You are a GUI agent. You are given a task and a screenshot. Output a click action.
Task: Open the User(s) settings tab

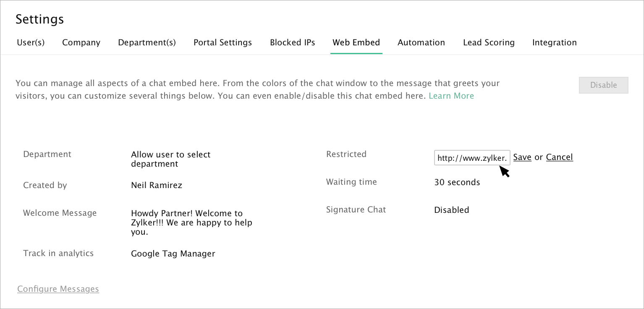[x=31, y=42]
